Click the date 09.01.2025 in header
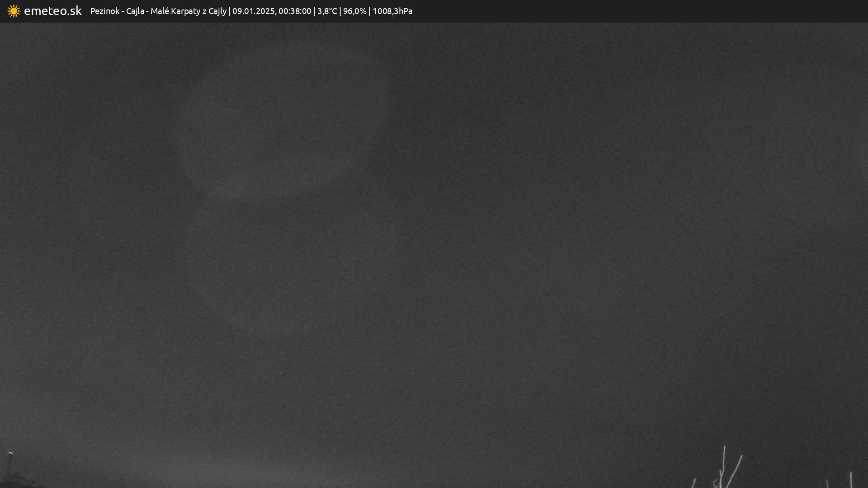Viewport: 868px width, 488px height. pyautogui.click(x=254, y=11)
